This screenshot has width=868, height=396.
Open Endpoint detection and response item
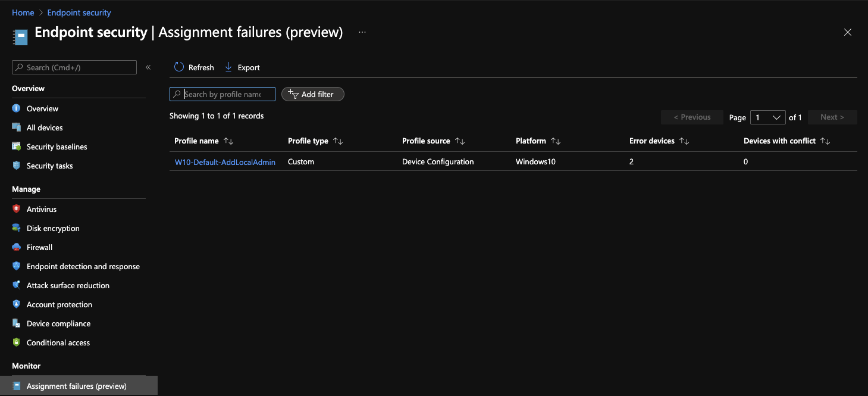click(x=83, y=266)
